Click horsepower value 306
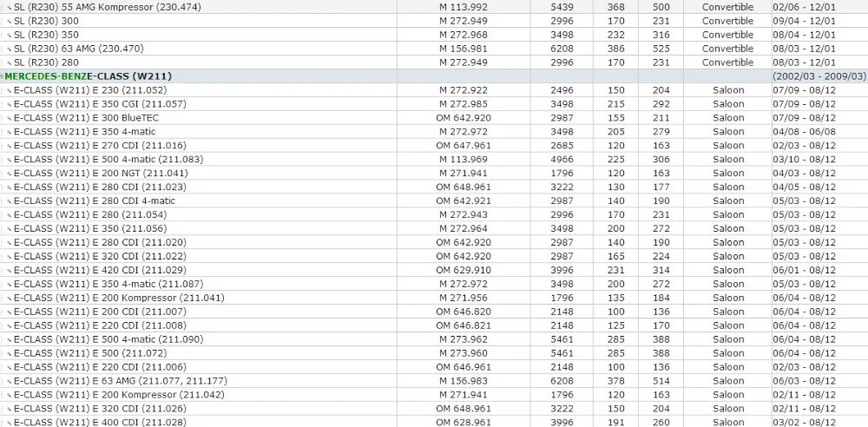The width and height of the screenshot is (868, 427). pyautogui.click(x=661, y=160)
